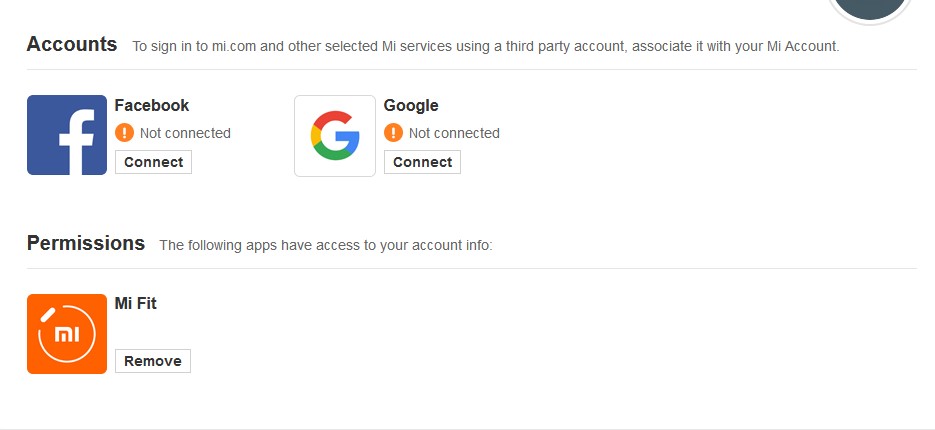
Task: Click the Permissions section heading
Action: point(86,243)
